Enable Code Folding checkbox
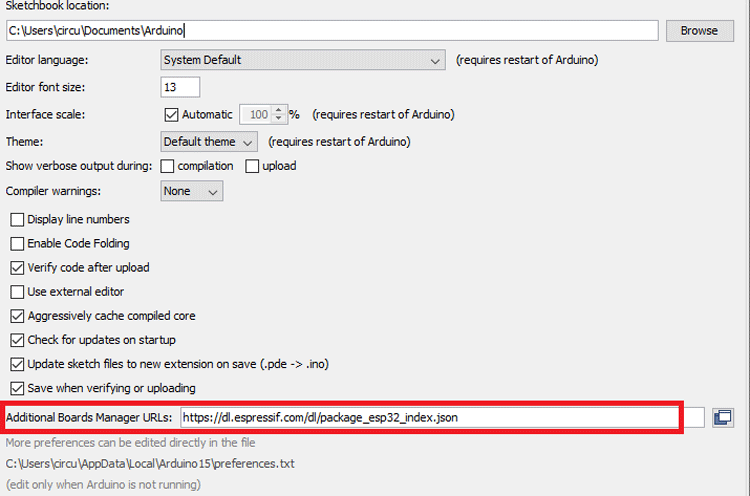Screen dimensions: 750x496 coord(17,243)
